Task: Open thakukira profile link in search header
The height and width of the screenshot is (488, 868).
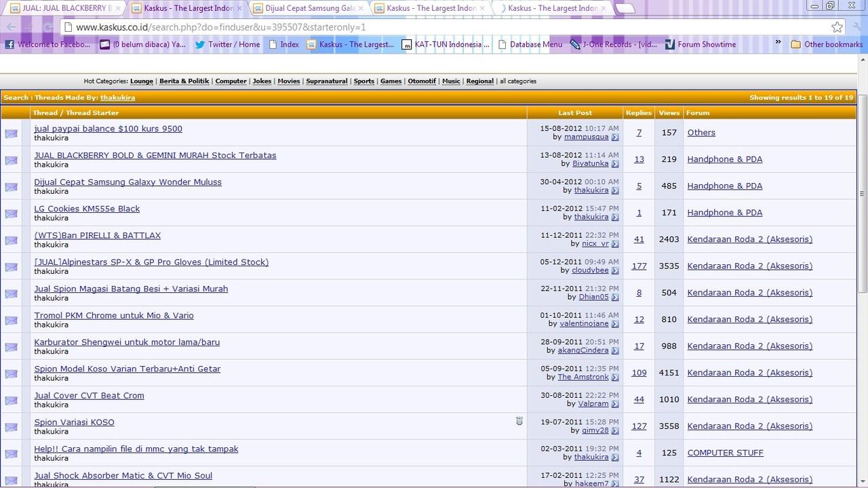Action: pos(118,98)
